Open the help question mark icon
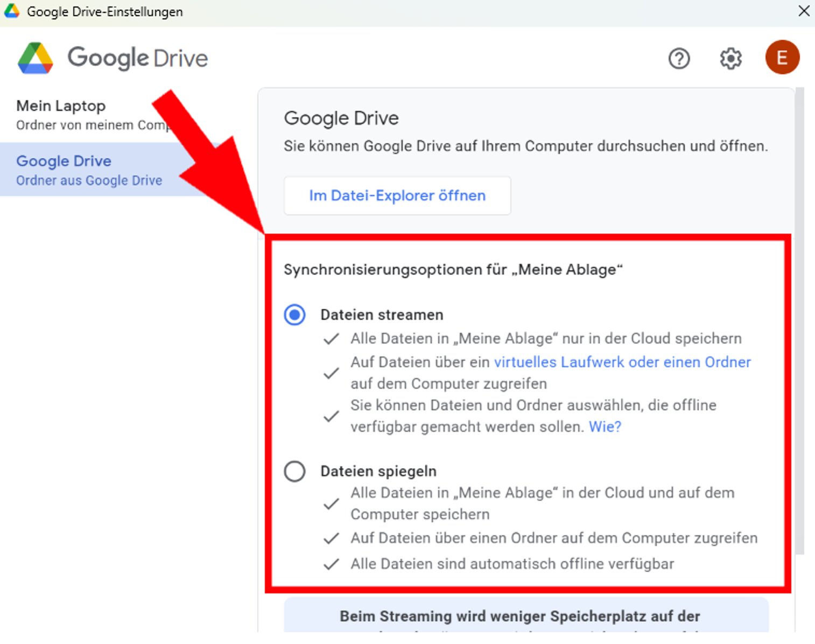This screenshot has width=815, height=644. click(679, 59)
